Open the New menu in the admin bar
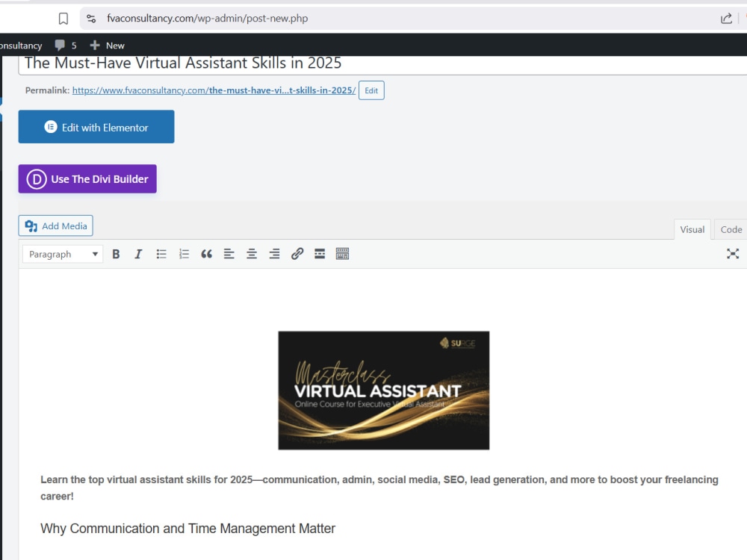 click(x=107, y=46)
